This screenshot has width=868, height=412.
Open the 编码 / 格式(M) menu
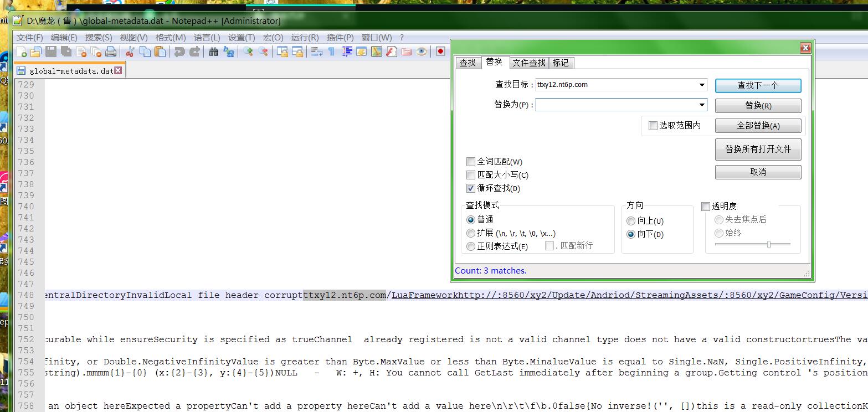(170, 38)
